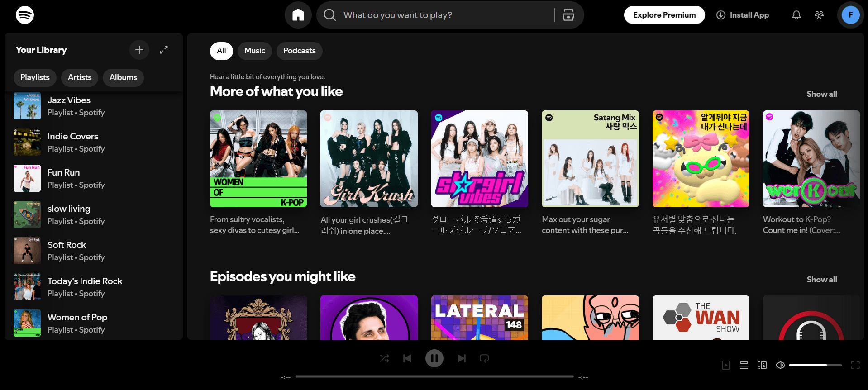
Task: Click the search input field
Action: click(446, 15)
